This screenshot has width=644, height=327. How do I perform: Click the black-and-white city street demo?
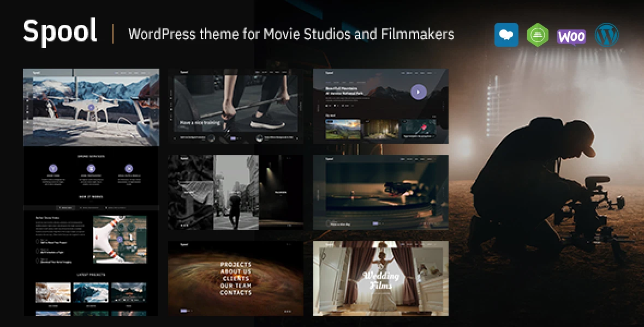click(236, 192)
